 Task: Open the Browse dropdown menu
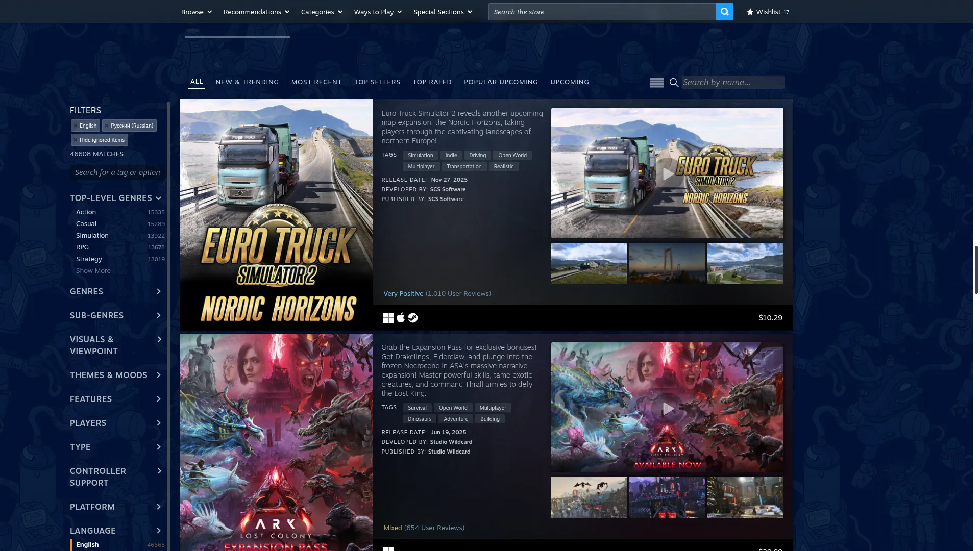(x=197, y=12)
